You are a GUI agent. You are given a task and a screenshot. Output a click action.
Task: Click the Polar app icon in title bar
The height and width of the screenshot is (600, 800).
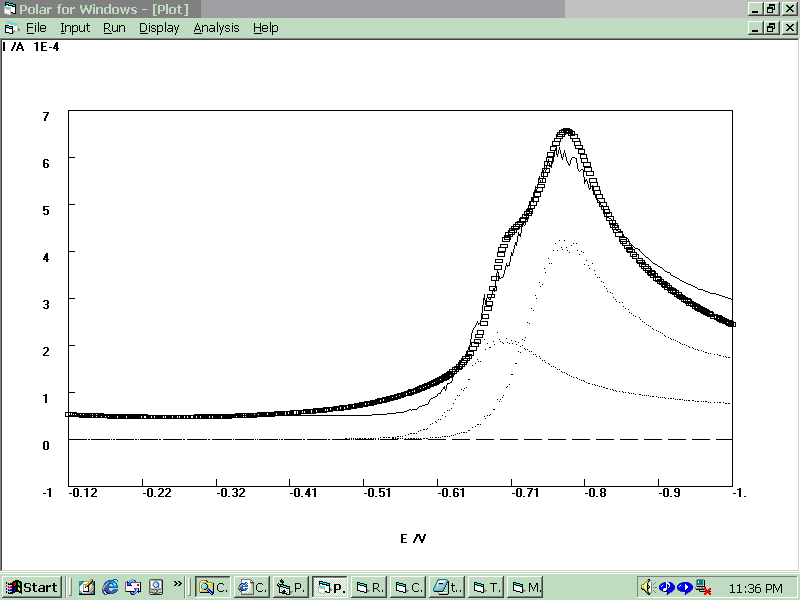9,9
